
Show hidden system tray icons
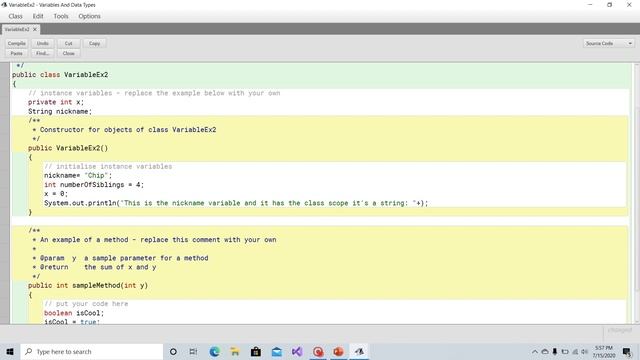coord(535,351)
